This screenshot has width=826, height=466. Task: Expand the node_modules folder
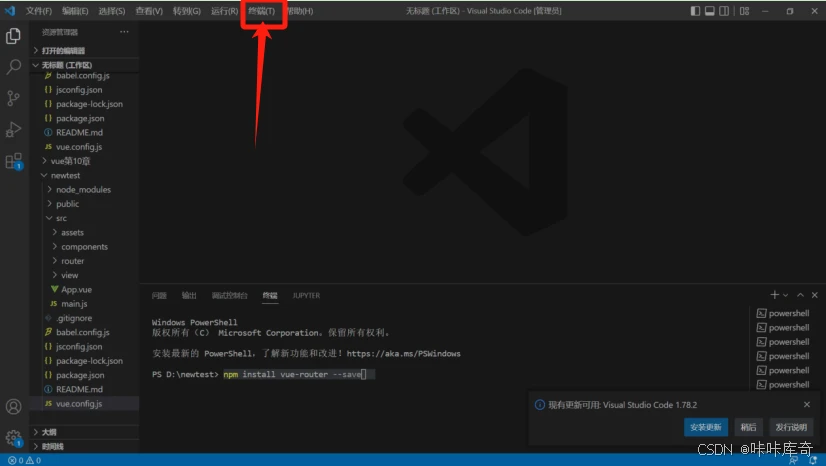pyautogui.click(x=84, y=189)
